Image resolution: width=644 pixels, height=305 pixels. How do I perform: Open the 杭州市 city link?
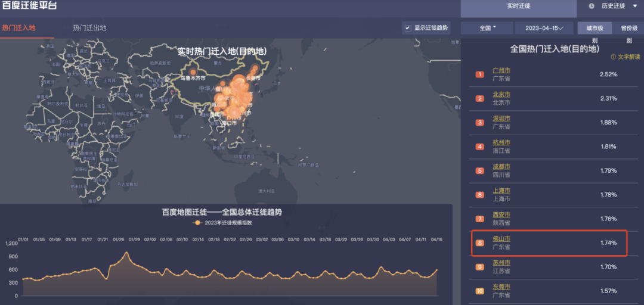coord(501,142)
